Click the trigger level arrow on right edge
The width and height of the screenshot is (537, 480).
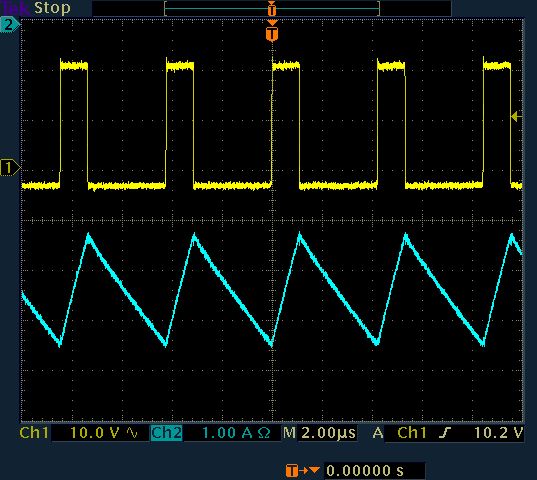(x=516, y=116)
